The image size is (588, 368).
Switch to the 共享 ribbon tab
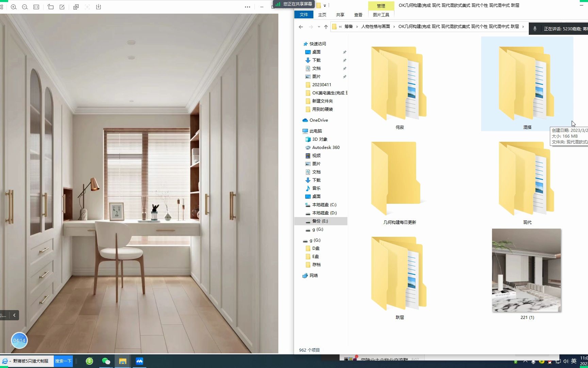click(340, 15)
